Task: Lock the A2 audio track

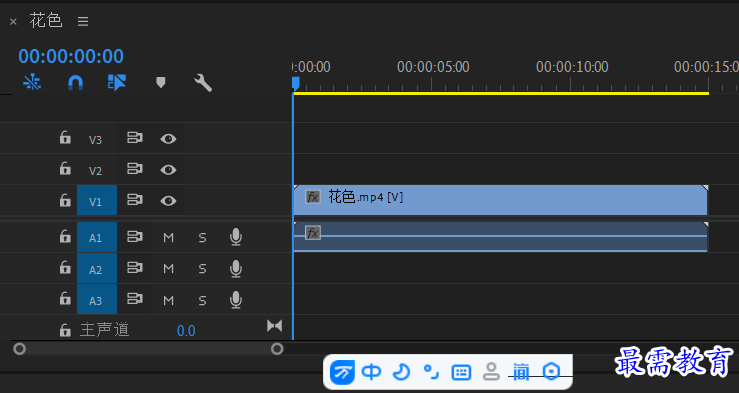Action: tap(65, 268)
